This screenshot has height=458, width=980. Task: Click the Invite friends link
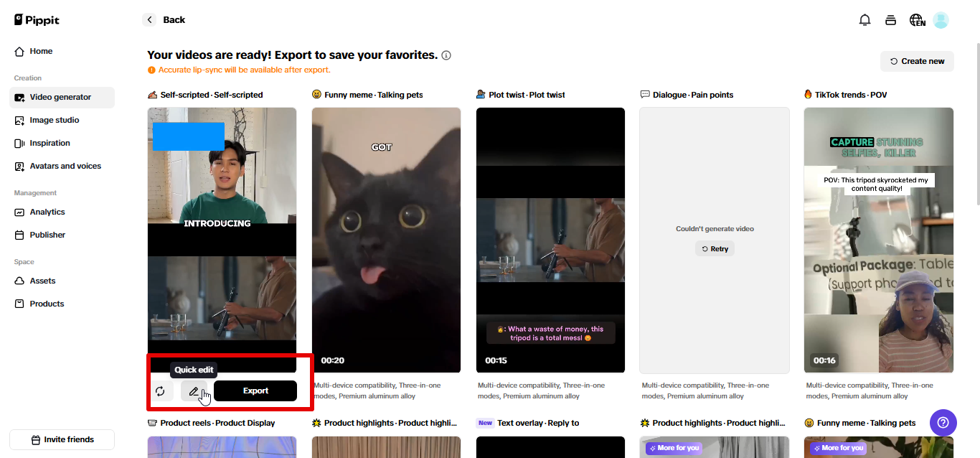coord(62,439)
